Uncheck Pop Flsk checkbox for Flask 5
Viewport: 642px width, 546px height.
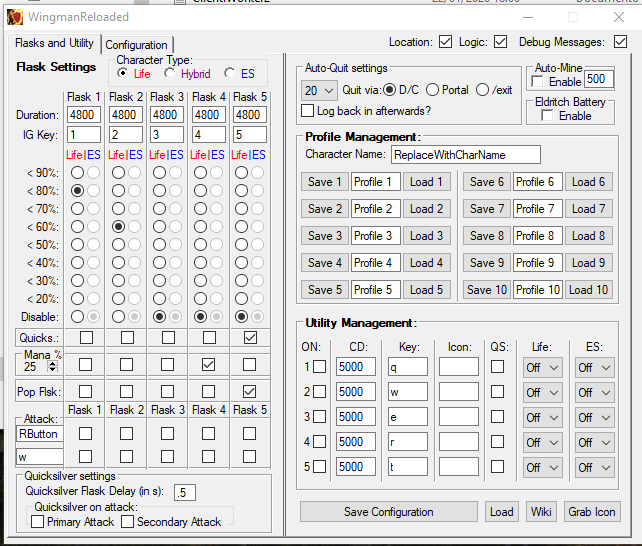click(x=249, y=391)
